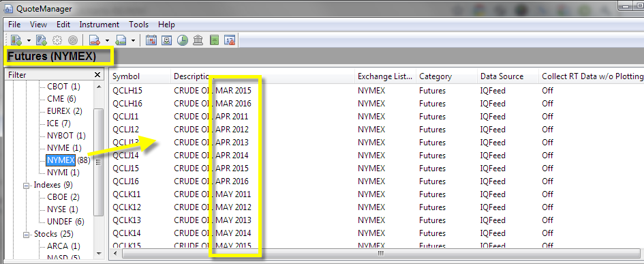The width and height of the screenshot is (644, 264).
Task: Select NYSE (1) in filter tree
Action: coord(63,209)
